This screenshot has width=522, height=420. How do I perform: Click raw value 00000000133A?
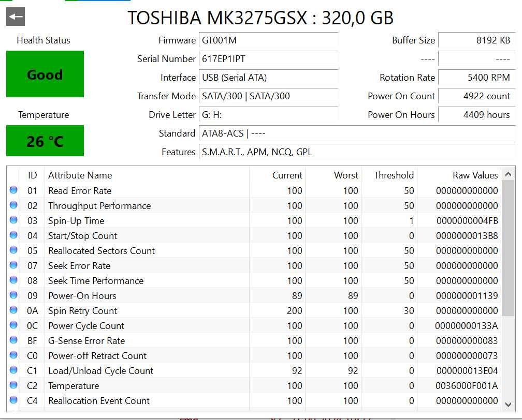point(467,326)
